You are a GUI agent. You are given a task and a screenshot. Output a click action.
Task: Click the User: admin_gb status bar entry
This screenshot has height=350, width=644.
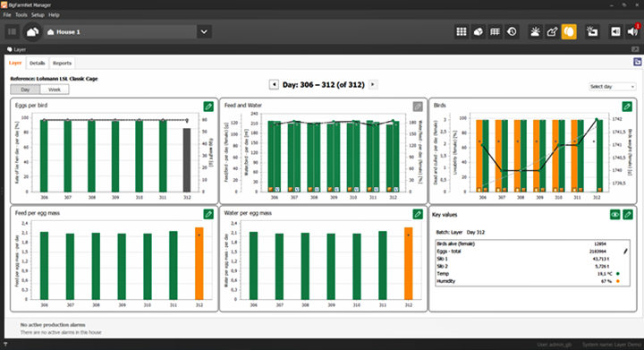(x=554, y=345)
